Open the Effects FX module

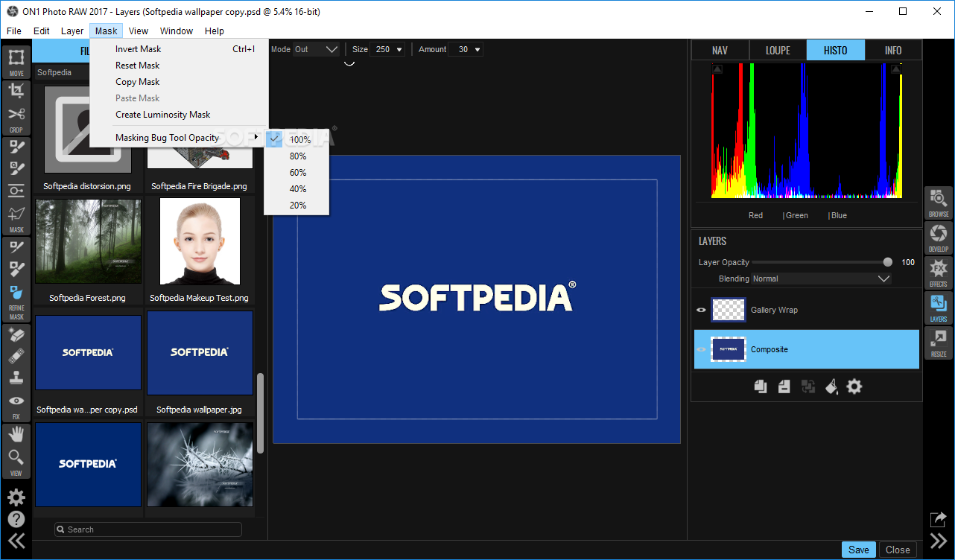click(x=939, y=273)
